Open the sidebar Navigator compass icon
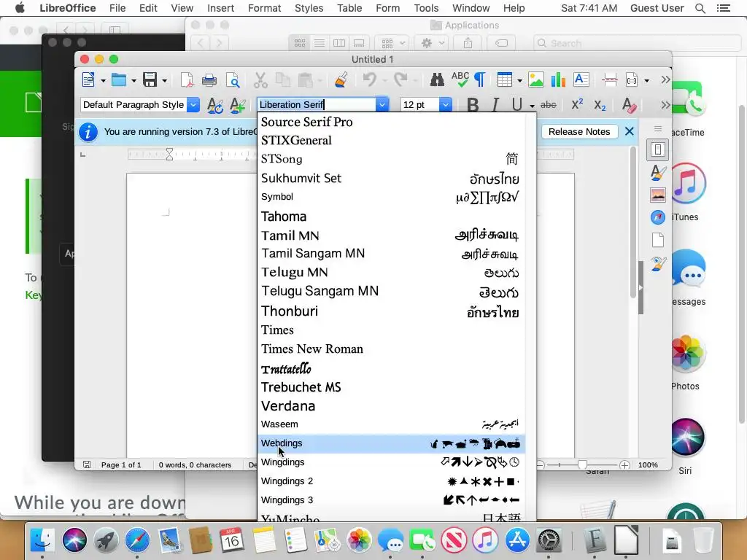The image size is (747, 560). pyautogui.click(x=658, y=217)
